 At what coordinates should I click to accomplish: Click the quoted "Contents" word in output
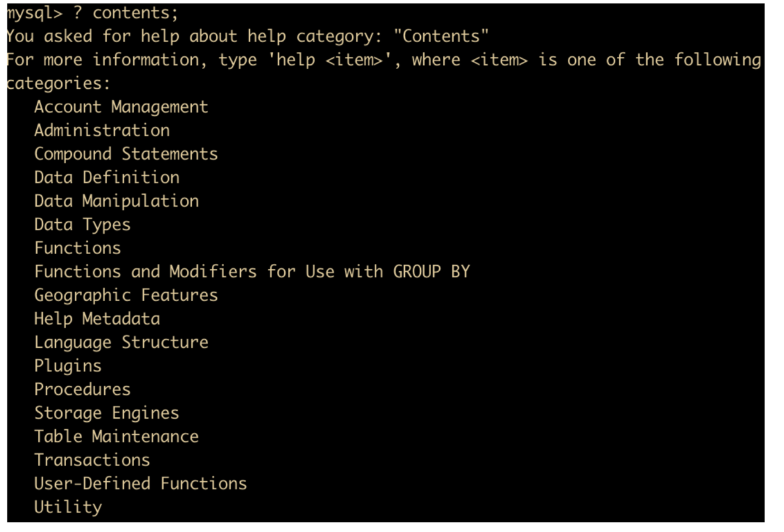click(x=441, y=36)
